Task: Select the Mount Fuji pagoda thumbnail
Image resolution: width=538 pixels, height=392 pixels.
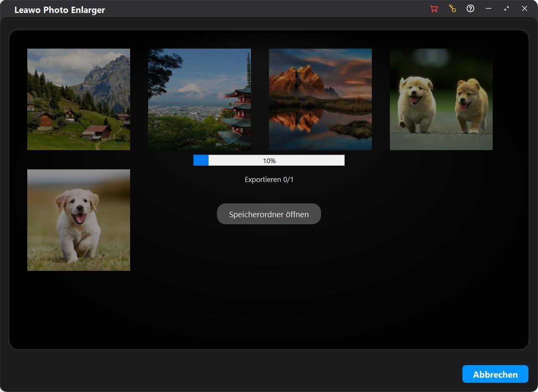Action: tap(199, 99)
